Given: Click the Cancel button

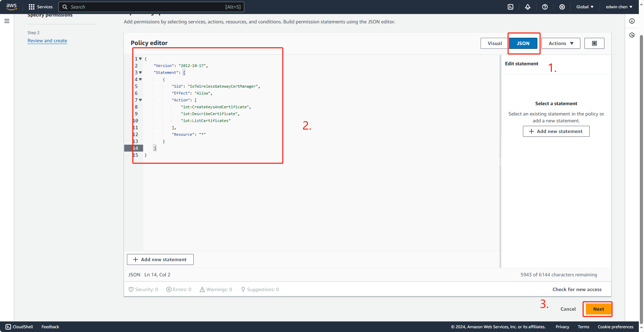Looking at the screenshot, I should pos(568,309).
